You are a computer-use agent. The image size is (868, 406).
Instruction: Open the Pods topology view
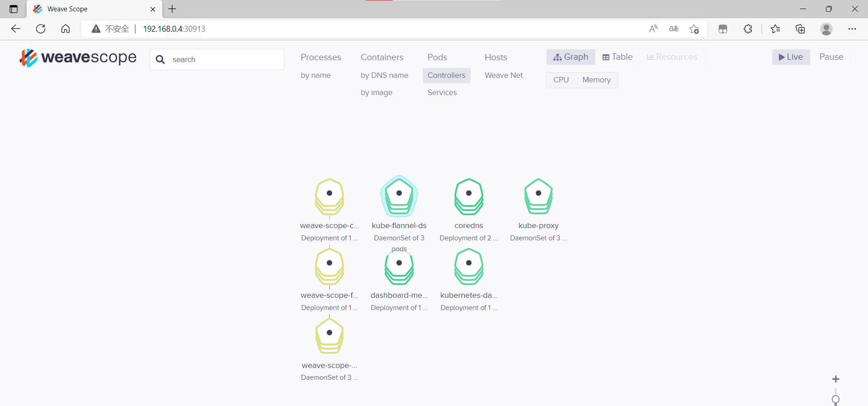click(x=437, y=57)
